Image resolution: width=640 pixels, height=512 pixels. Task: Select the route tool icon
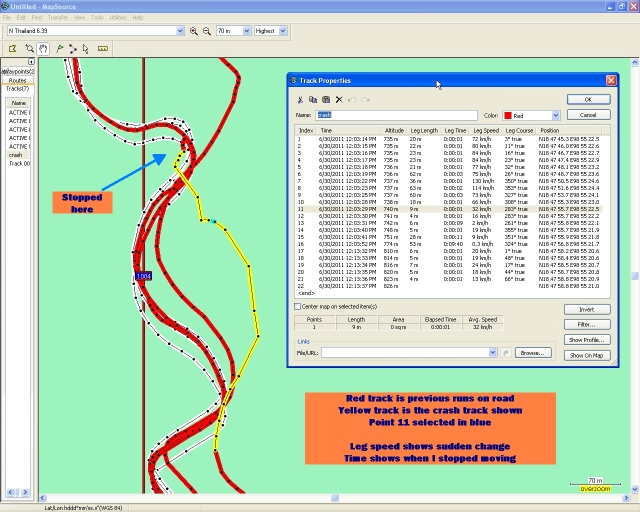click(73, 49)
